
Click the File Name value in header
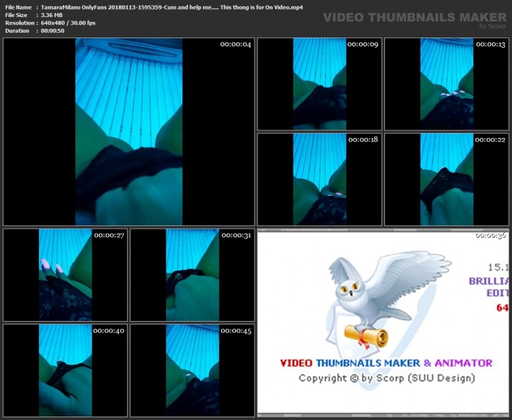click(172, 7)
